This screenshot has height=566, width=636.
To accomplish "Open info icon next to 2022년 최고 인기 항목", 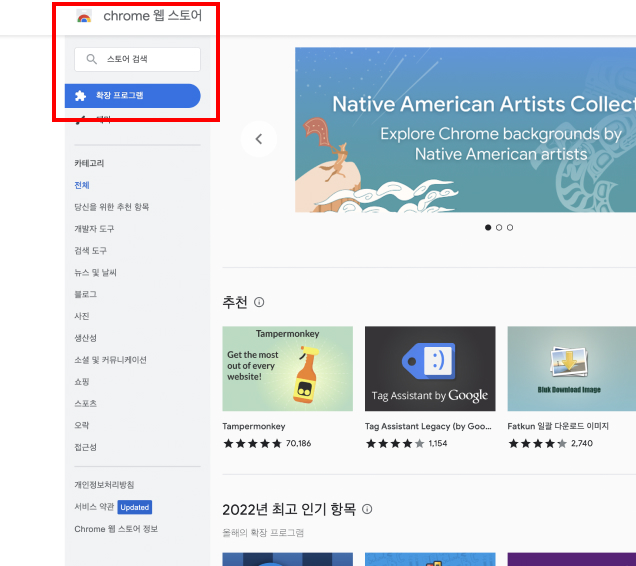I will click(x=367, y=509).
